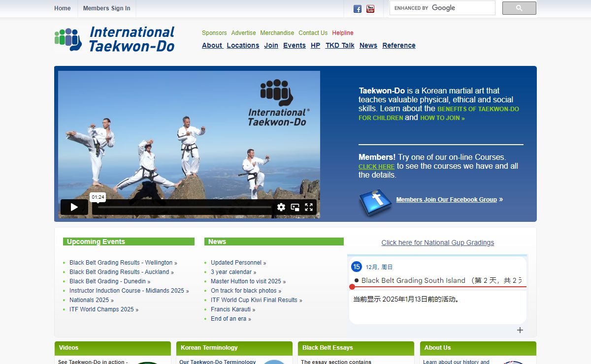591x364 pixels.
Task: Click the Google search magnifier button
Action: [519, 8]
